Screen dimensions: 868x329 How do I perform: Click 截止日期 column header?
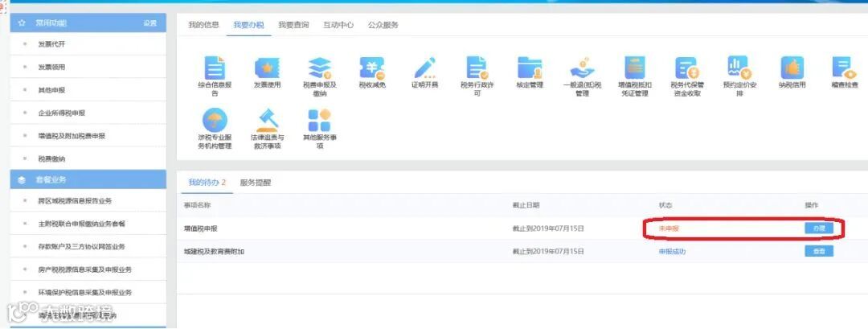pos(526,205)
